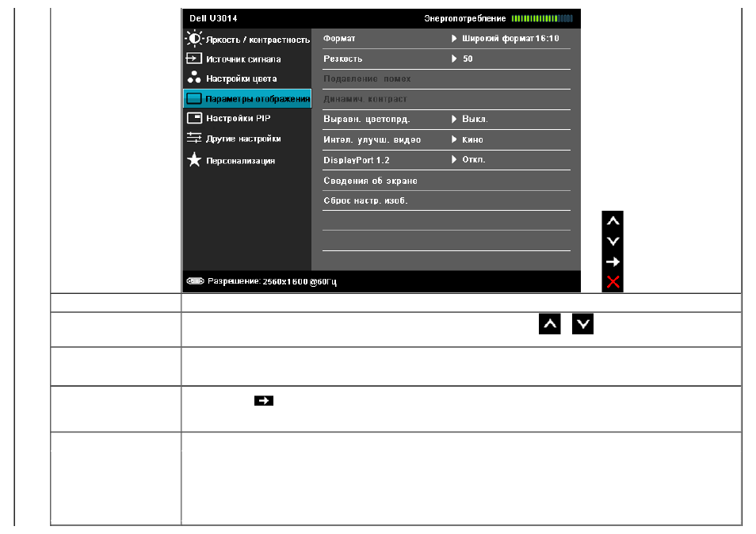Viewport: 756px width, 534px height.
Task: Expand the DisplayPort 1.2 setting arrow
Action: click(x=454, y=159)
